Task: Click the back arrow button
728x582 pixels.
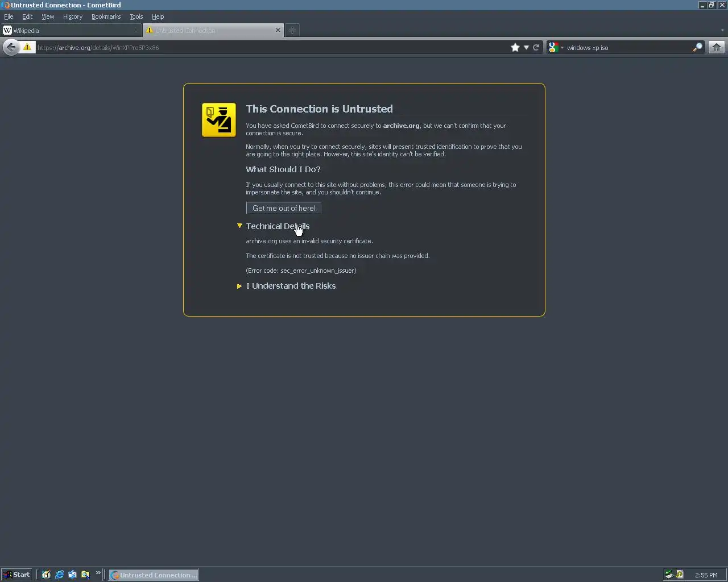Action: tap(11, 47)
